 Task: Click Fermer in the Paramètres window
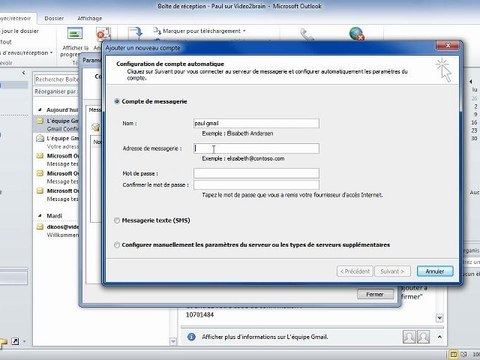point(375,294)
